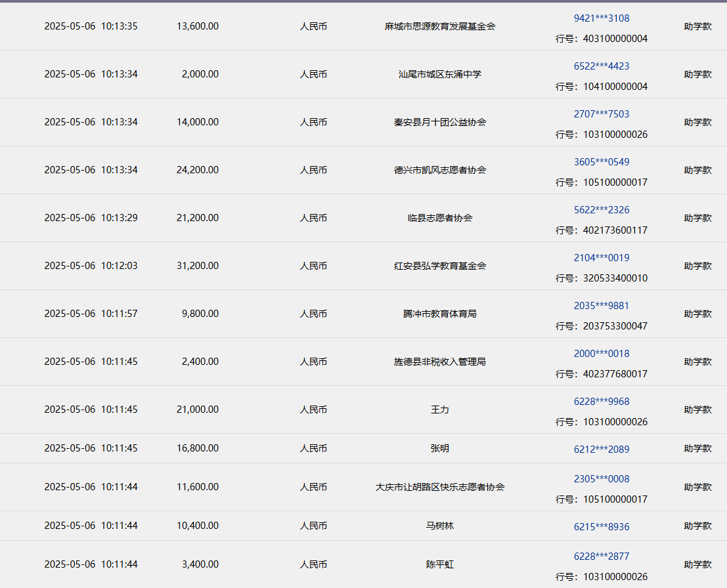Open account 2104***0019 details
Screen dimensions: 727x588
601,258
